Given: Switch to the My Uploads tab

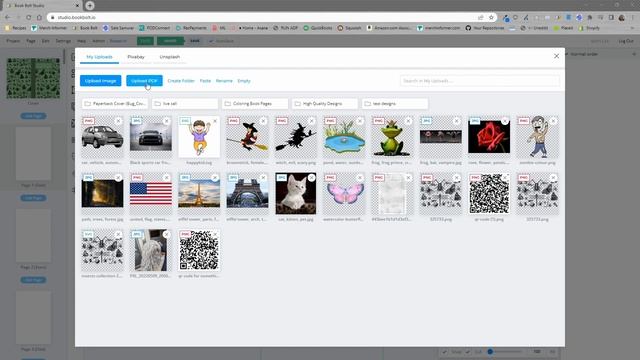Looking at the screenshot, I should click(x=100, y=57).
